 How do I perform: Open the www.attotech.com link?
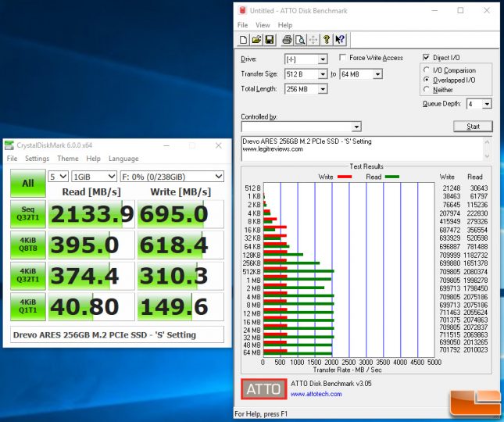[x=316, y=394]
